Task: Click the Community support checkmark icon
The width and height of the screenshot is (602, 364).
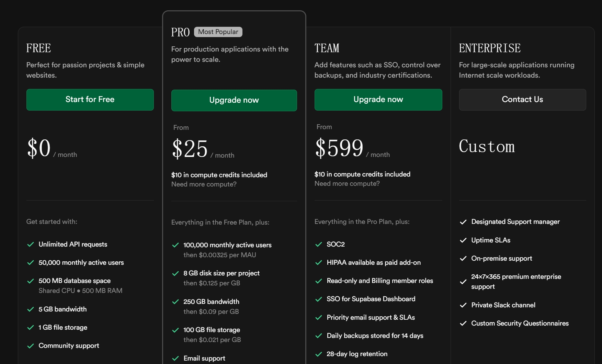Action: coord(31,346)
